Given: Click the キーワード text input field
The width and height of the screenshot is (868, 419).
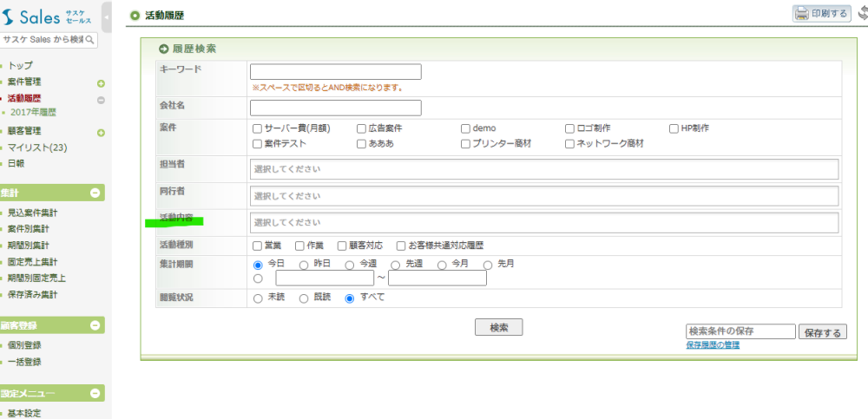Looking at the screenshot, I should tap(335, 72).
